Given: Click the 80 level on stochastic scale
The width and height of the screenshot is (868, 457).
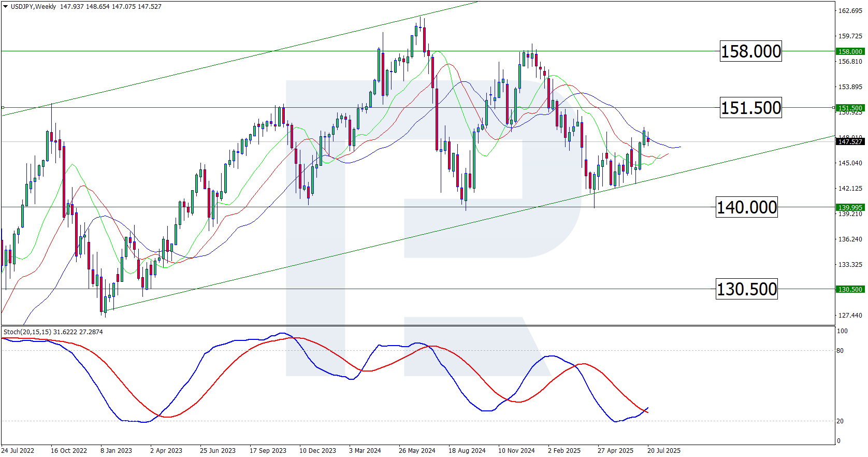Looking at the screenshot, I should pos(840,351).
